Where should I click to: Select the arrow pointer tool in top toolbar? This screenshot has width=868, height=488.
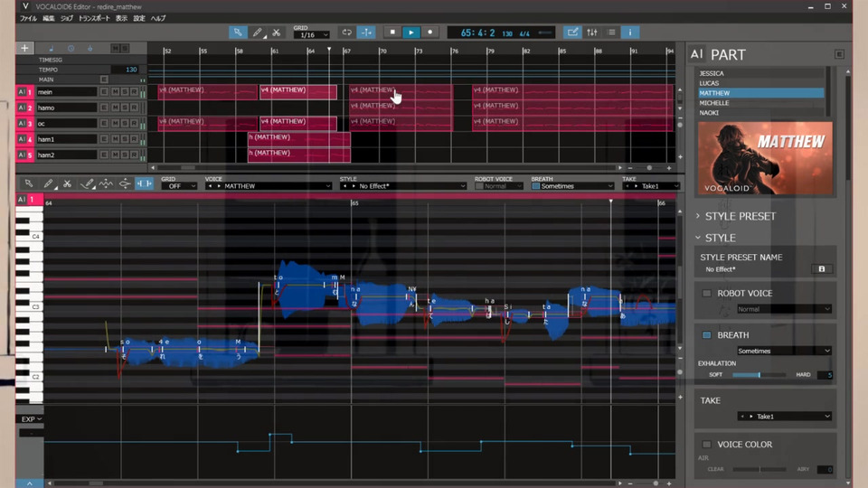pos(238,33)
